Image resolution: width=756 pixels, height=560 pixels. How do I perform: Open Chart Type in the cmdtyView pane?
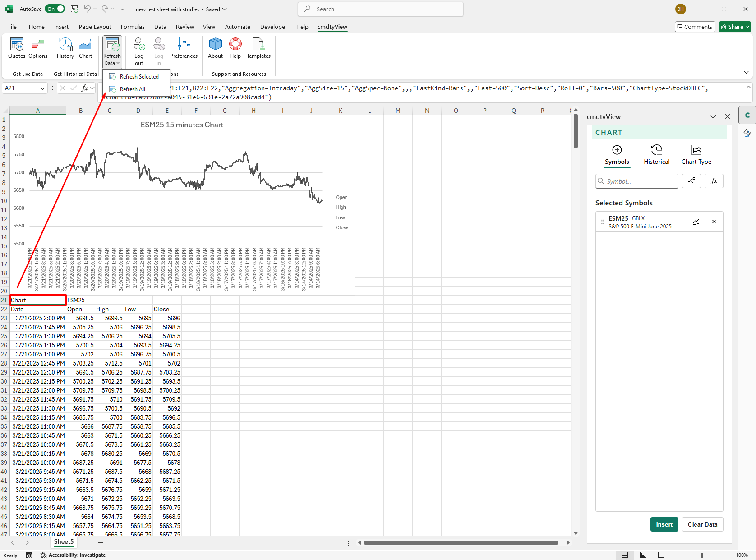click(696, 155)
